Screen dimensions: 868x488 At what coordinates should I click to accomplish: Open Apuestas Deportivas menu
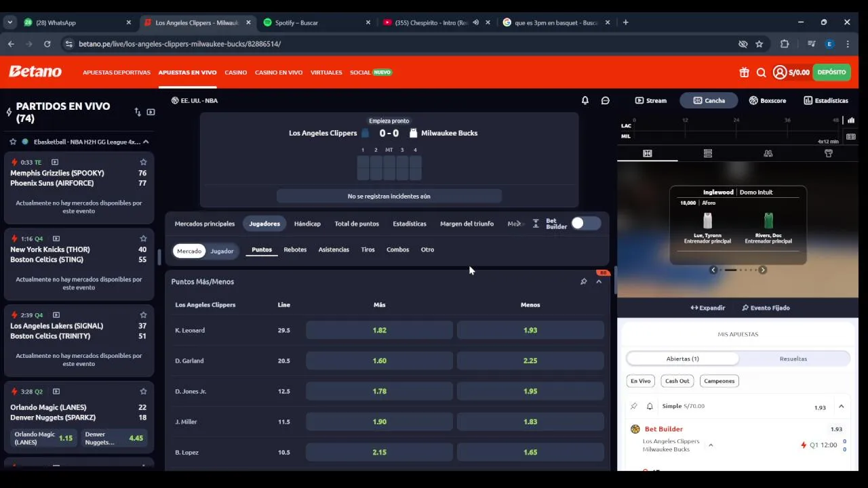click(117, 73)
